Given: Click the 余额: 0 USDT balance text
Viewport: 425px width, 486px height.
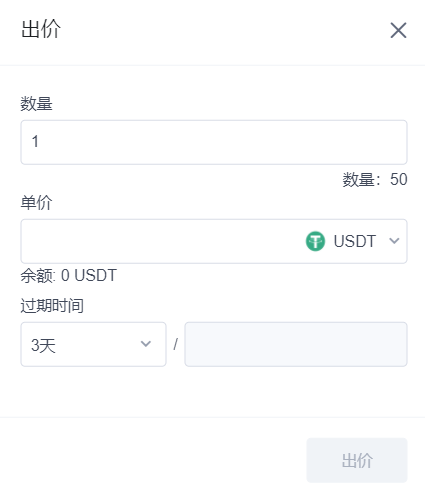Looking at the screenshot, I should point(68,276).
